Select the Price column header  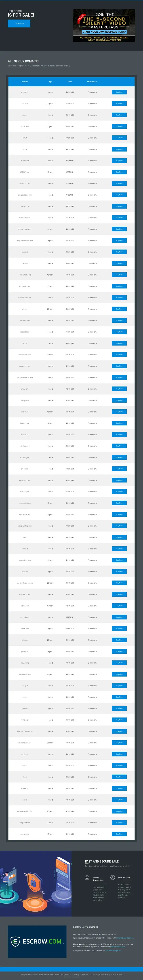point(70,82)
